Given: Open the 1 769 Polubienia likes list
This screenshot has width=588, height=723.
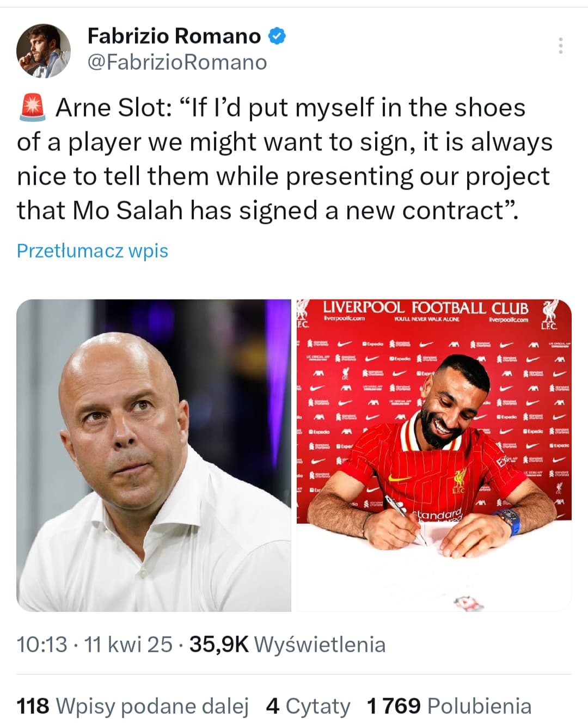Looking at the screenshot, I should pos(449,706).
